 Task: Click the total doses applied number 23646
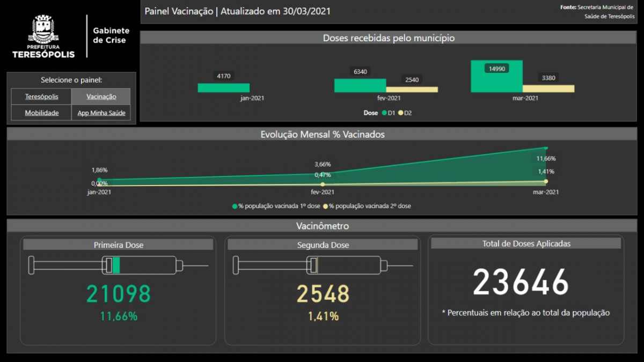point(521,282)
